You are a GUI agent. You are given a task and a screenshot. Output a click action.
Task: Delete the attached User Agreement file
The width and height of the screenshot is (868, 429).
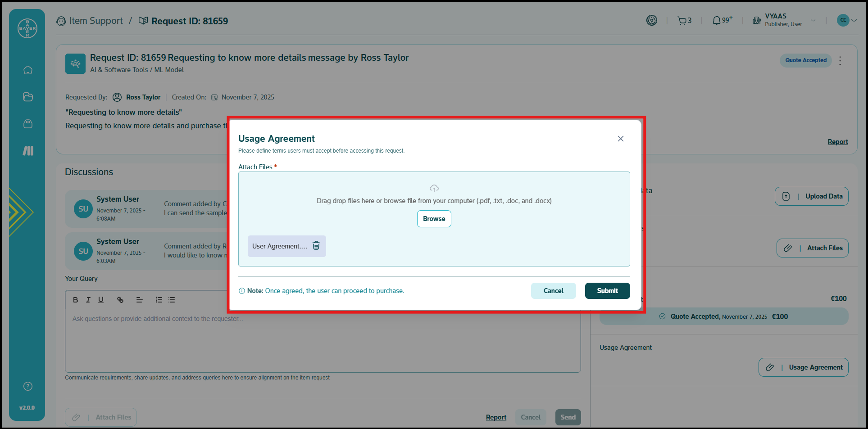316,246
